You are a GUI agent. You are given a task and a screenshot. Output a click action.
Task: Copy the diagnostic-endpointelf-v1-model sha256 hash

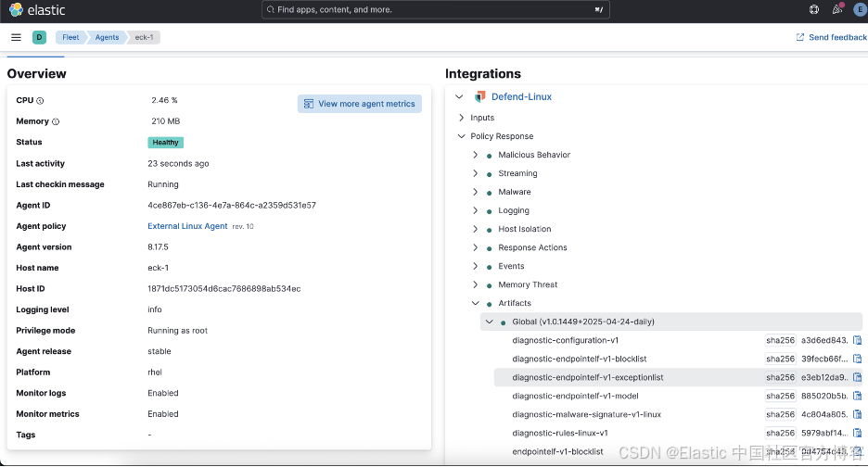pyautogui.click(x=858, y=396)
